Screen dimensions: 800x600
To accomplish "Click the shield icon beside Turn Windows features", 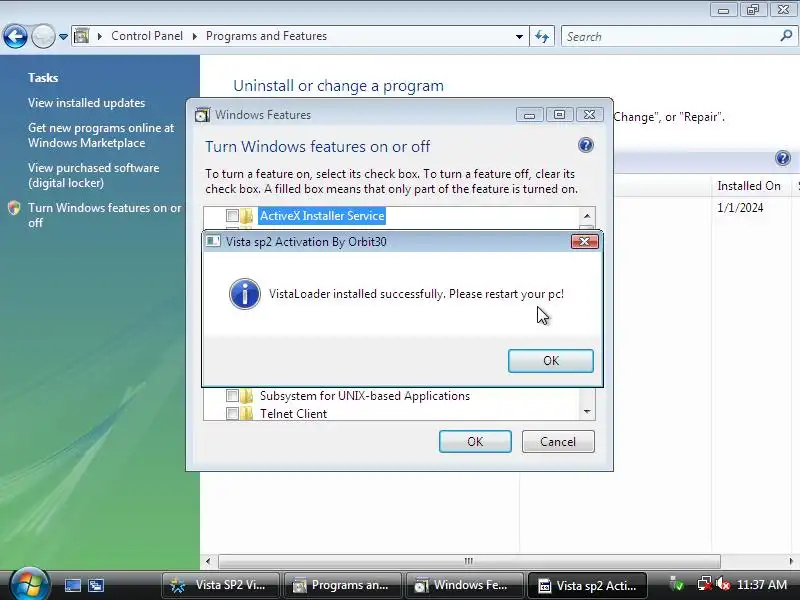I will click(x=14, y=208).
